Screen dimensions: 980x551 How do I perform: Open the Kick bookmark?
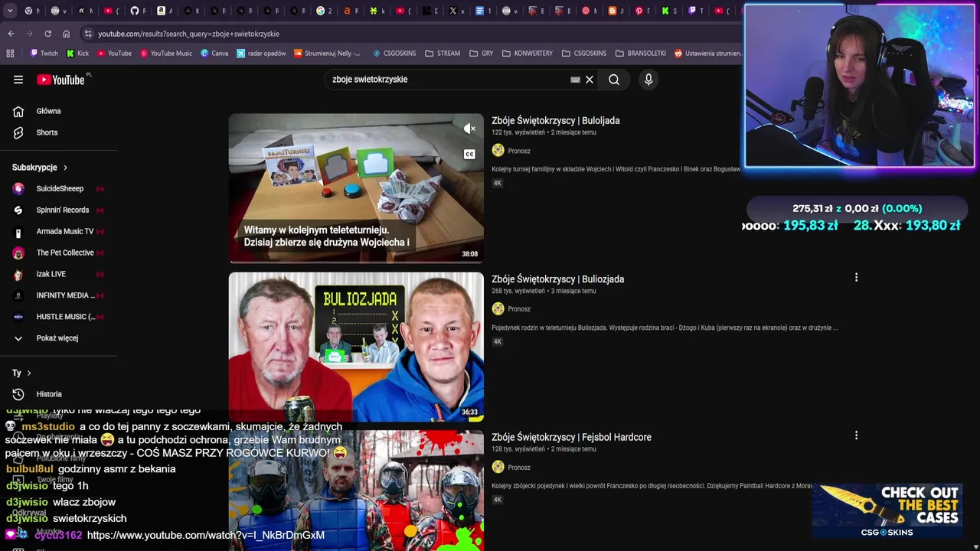coord(77,54)
